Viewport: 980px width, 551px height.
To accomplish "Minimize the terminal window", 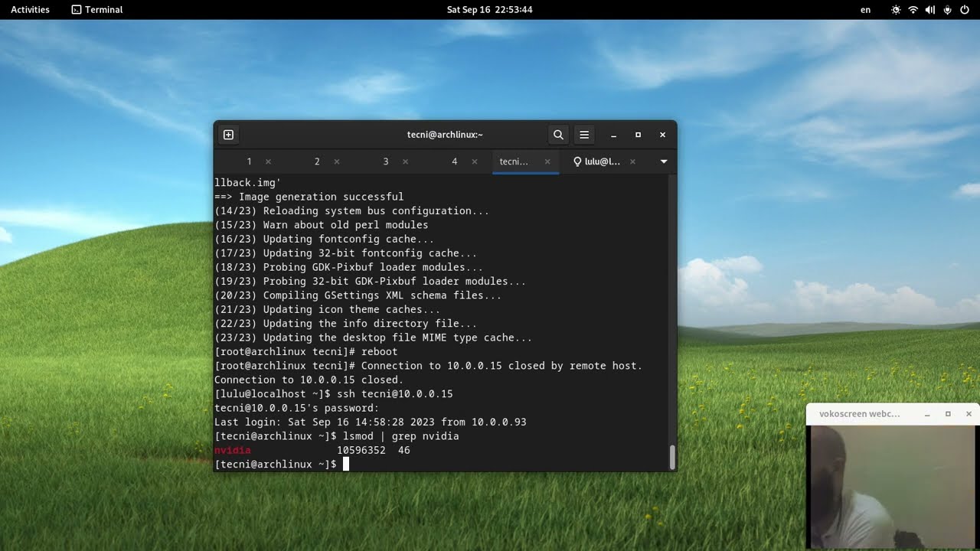I will [x=613, y=135].
